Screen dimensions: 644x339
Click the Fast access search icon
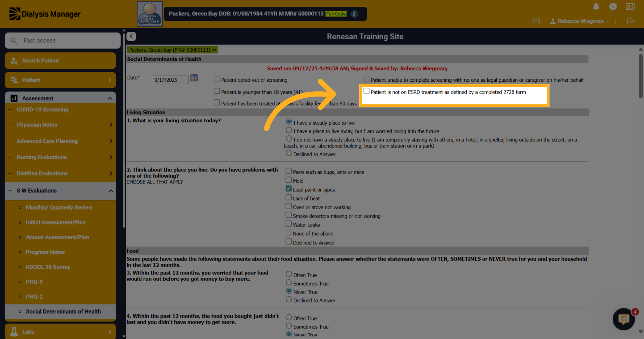click(13, 41)
